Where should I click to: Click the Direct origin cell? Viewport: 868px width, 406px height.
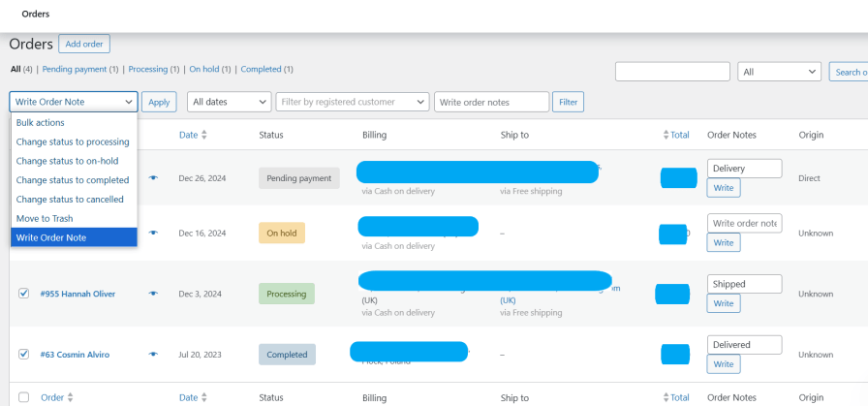pyautogui.click(x=809, y=178)
